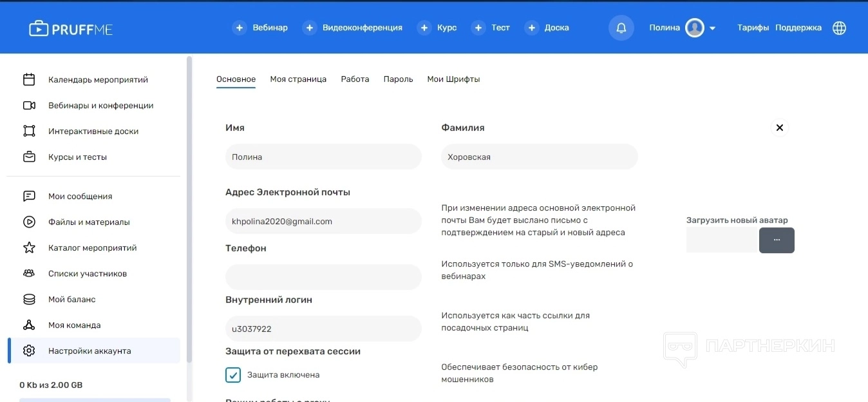
Task: Switch to the Моя страница tab
Action: [298, 79]
